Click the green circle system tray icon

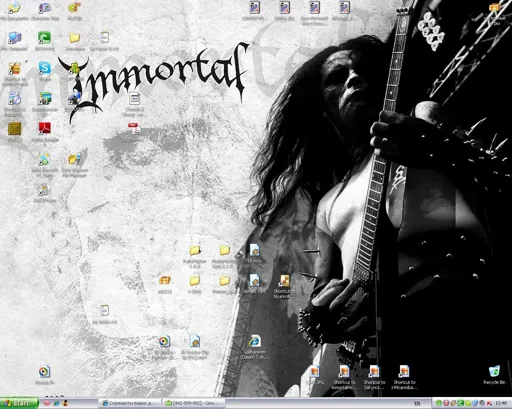(439, 403)
